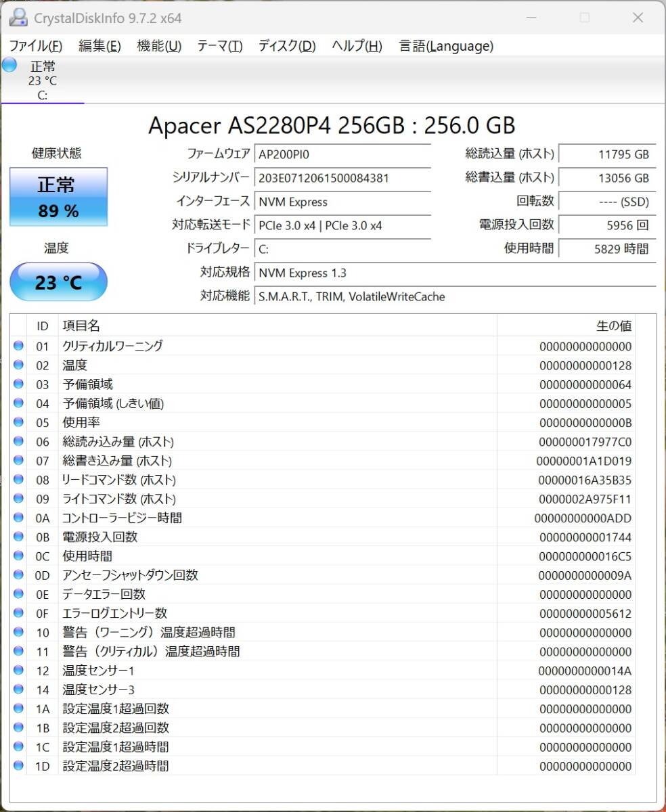
Task: Click status orb for 06 総読み込み量
Action: point(18,442)
